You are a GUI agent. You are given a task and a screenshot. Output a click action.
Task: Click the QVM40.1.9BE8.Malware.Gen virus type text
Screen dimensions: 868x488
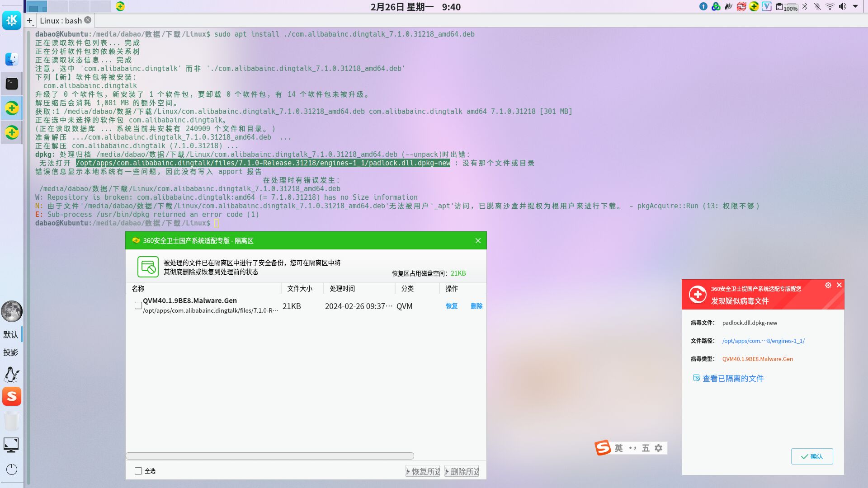click(x=758, y=359)
